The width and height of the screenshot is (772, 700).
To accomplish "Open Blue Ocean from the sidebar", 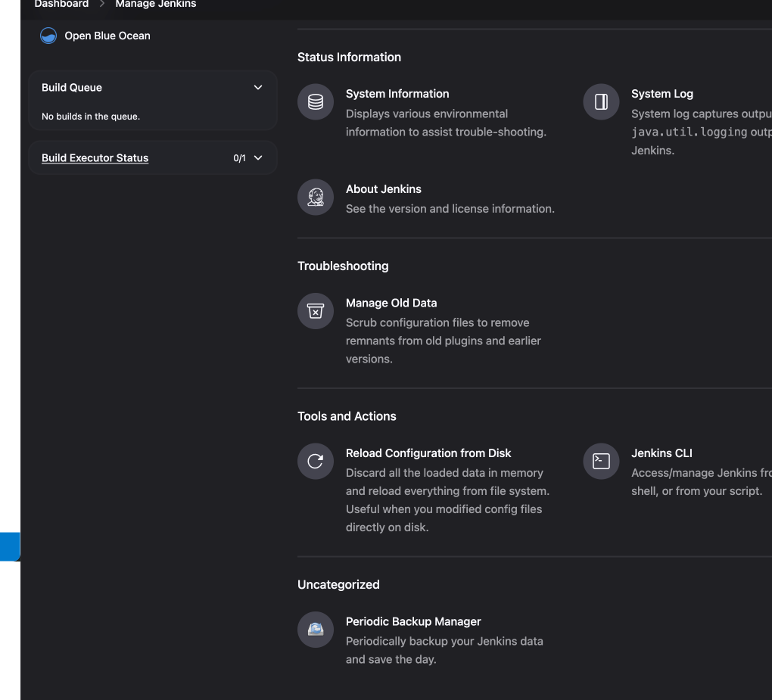I will 107,36.
